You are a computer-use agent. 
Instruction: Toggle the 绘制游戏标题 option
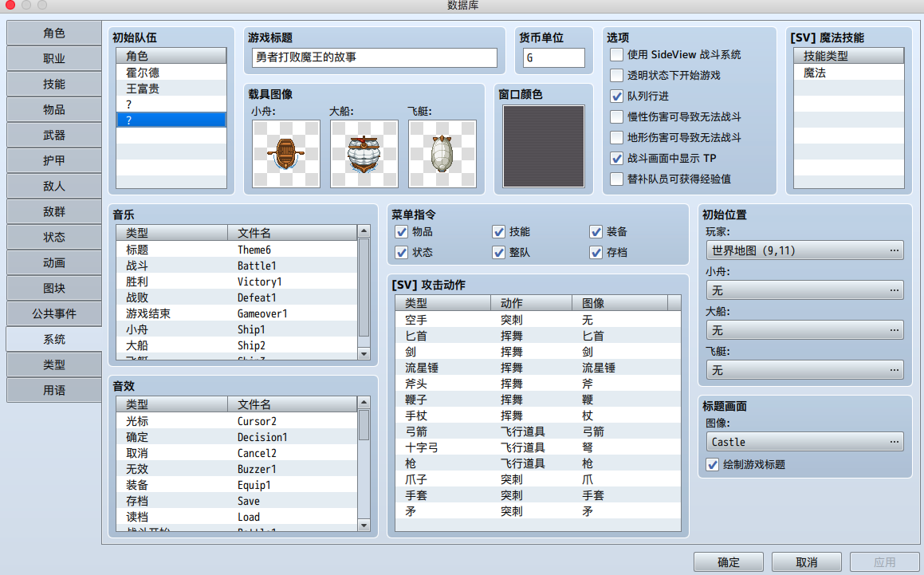(712, 464)
